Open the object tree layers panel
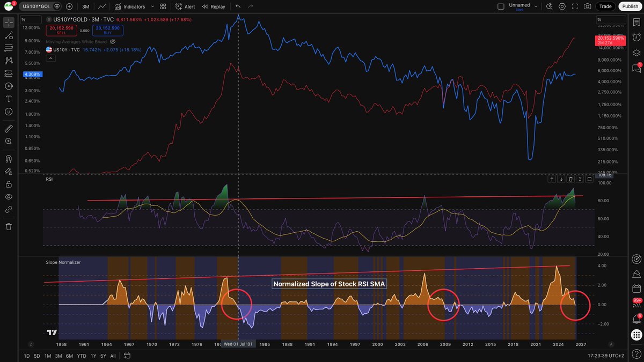The width and height of the screenshot is (644, 362). point(636,53)
